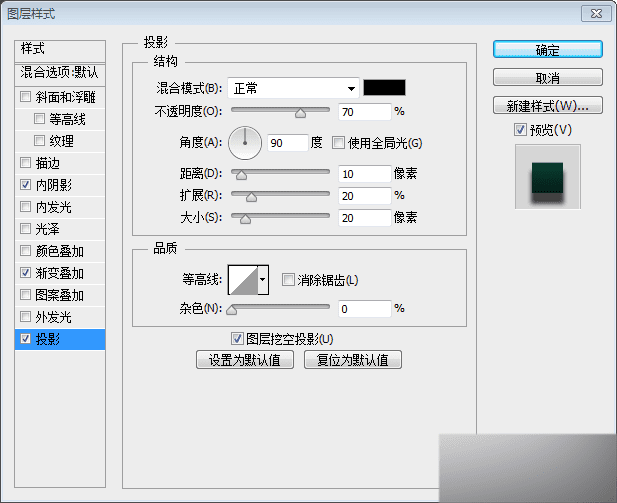Image resolution: width=617 pixels, height=503 pixels.
Task: Open the 内阴影 settings page
Action: pyautogui.click(x=54, y=185)
